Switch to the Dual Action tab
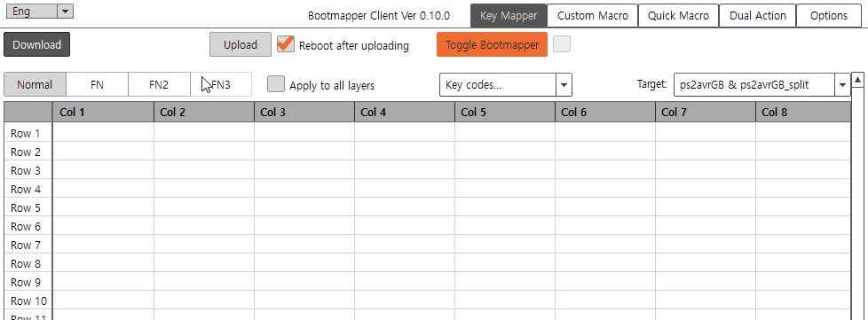Viewport: 868px width, 320px height. [x=757, y=15]
